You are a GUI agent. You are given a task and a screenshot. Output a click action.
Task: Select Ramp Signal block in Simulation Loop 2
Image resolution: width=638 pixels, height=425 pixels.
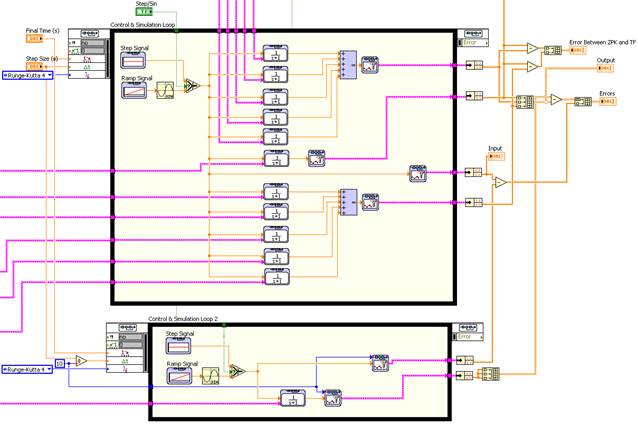[179, 376]
